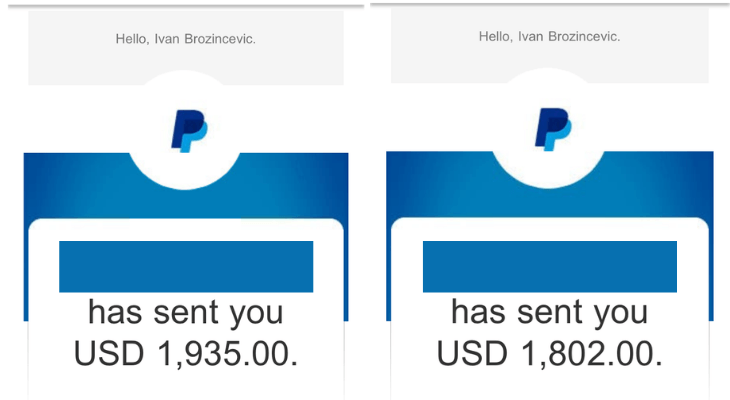Viewport: 730px width, 400px height.
Task: Click the redacted sender bar above USD 1,935.00
Action: (x=186, y=266)
